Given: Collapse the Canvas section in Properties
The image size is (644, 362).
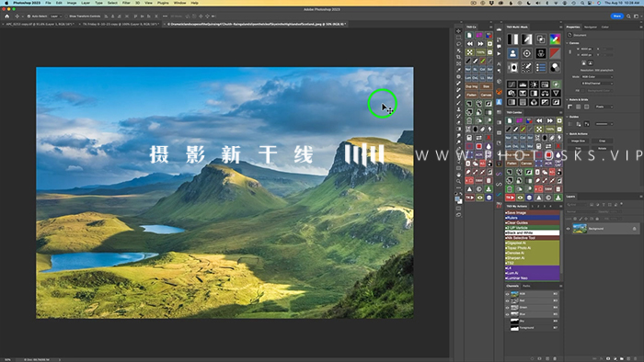Looking at the screenshot, I should [x=568, y=43].
